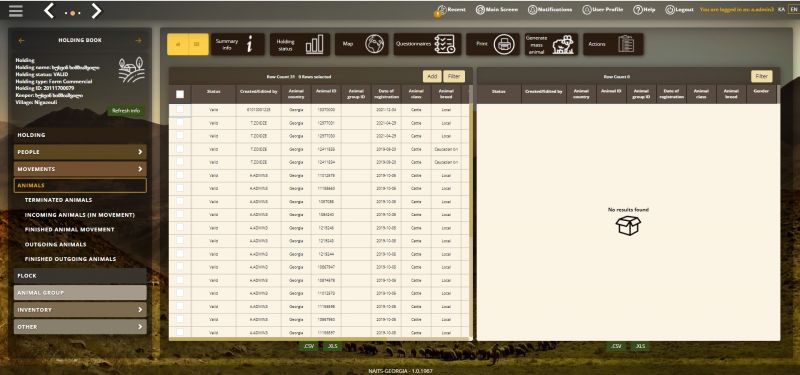
Task: Open Summary info
Action: click(238, 44)
